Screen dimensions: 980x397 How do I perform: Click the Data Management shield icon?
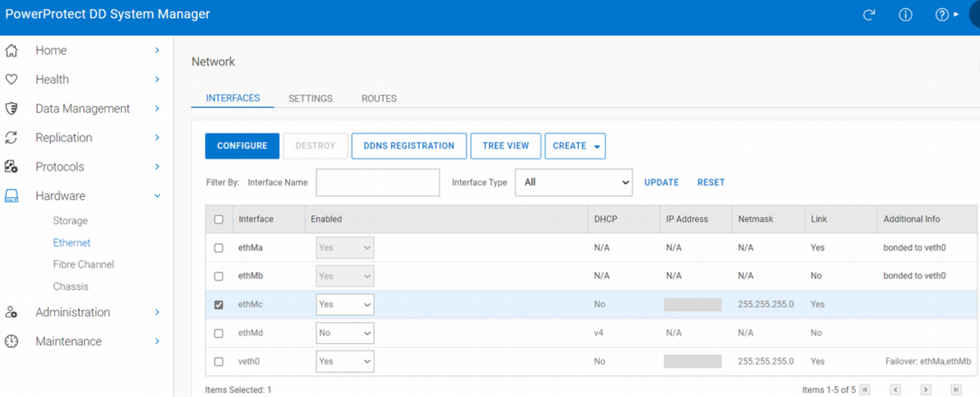11,109
